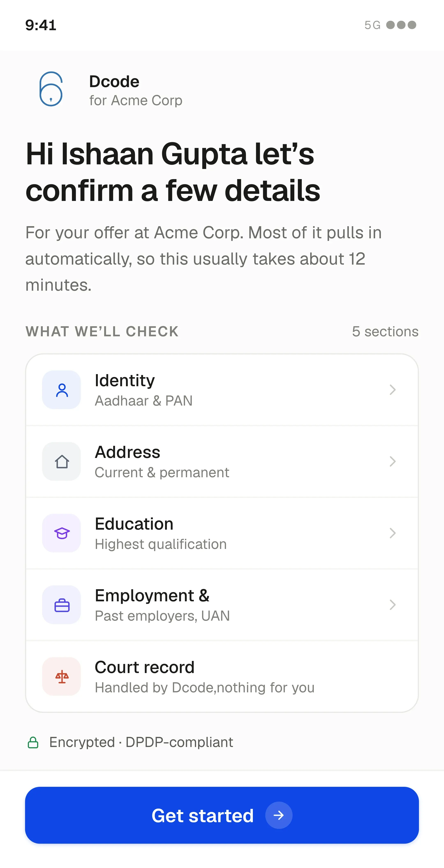444x868 pixels.
Task: Click the green encryption lock icon
Action: point(33,742)
